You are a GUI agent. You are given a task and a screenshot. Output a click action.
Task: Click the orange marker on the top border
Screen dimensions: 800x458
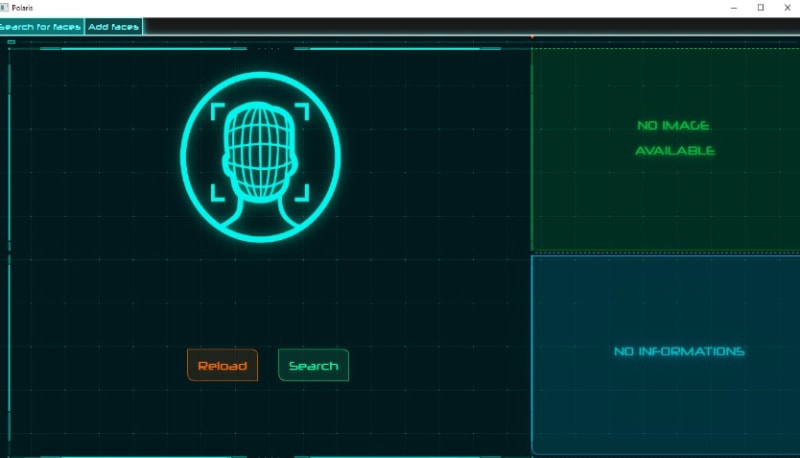click(x=532, y=37)
